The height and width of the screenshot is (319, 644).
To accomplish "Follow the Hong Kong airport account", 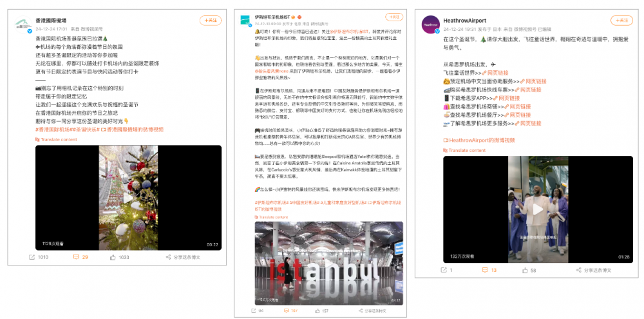I will coord(209,20).
